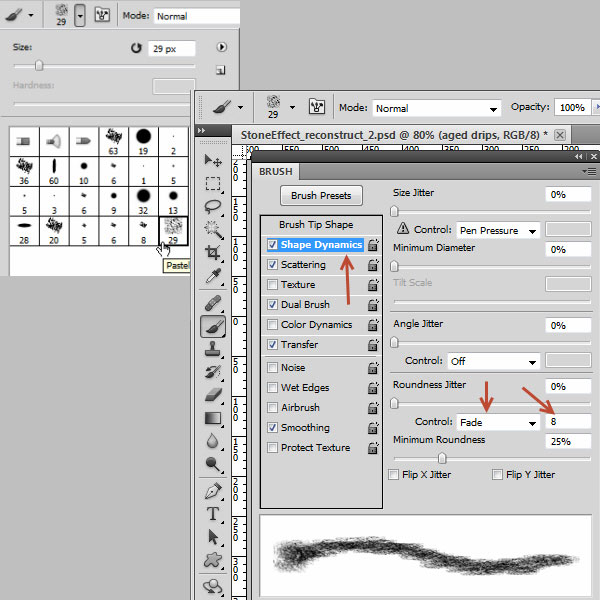Click the Minimum Roundness 25% field
The width and height of the screenshot is (600, 600).
click(568, 442)
